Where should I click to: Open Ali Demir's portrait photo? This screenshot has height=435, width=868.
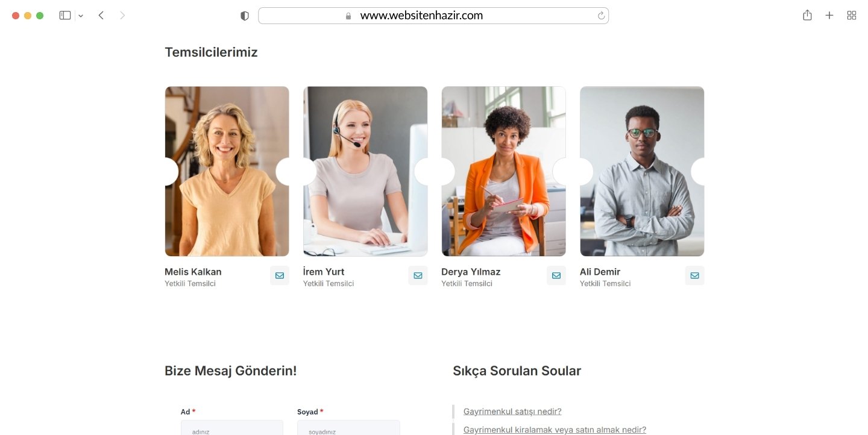click(x=642, y=172)
